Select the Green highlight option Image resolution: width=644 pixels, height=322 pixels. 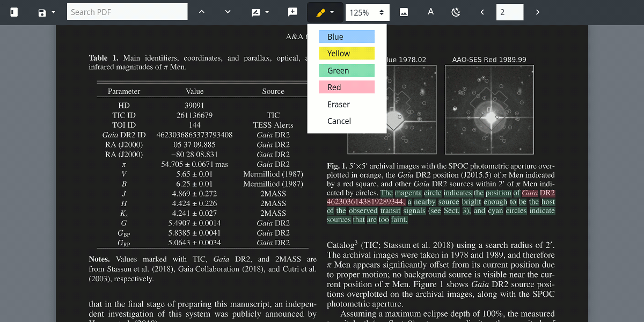(347, 70)
